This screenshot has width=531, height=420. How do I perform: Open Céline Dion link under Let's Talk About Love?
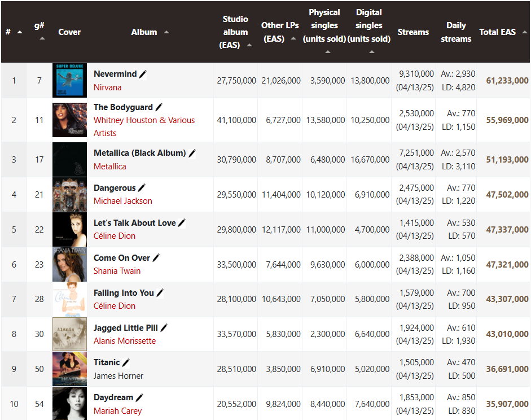tap(115, 236)
